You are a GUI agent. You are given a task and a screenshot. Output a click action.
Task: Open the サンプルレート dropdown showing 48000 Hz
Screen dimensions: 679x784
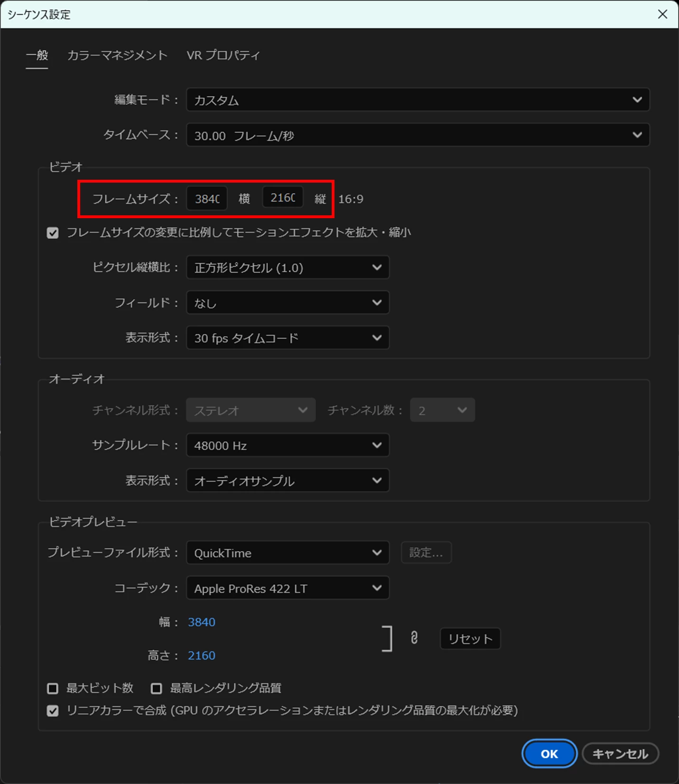click(288, 445)
